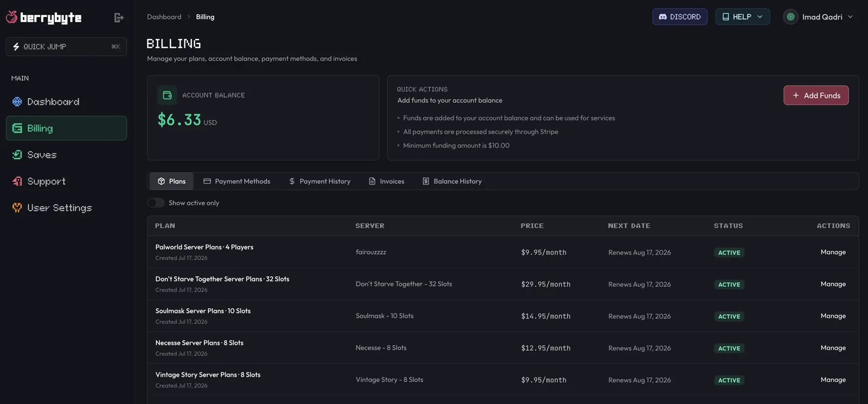Click the Price column header

coord(532,226)
